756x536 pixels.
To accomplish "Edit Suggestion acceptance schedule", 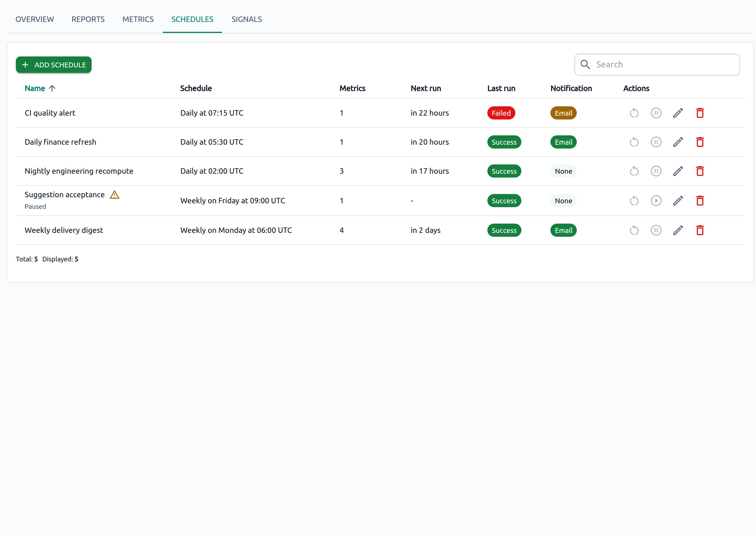I will pos(678,201).
